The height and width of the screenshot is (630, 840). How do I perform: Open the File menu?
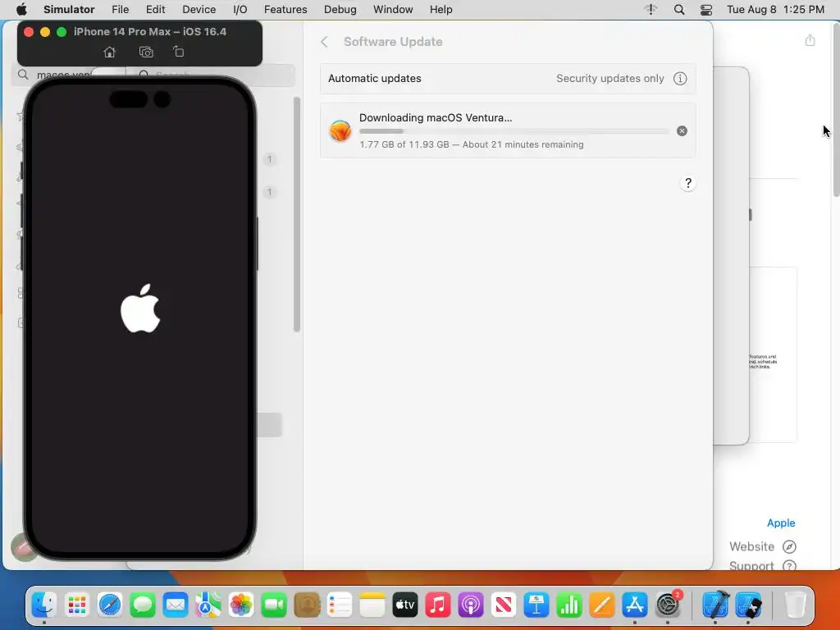point(120,9)
